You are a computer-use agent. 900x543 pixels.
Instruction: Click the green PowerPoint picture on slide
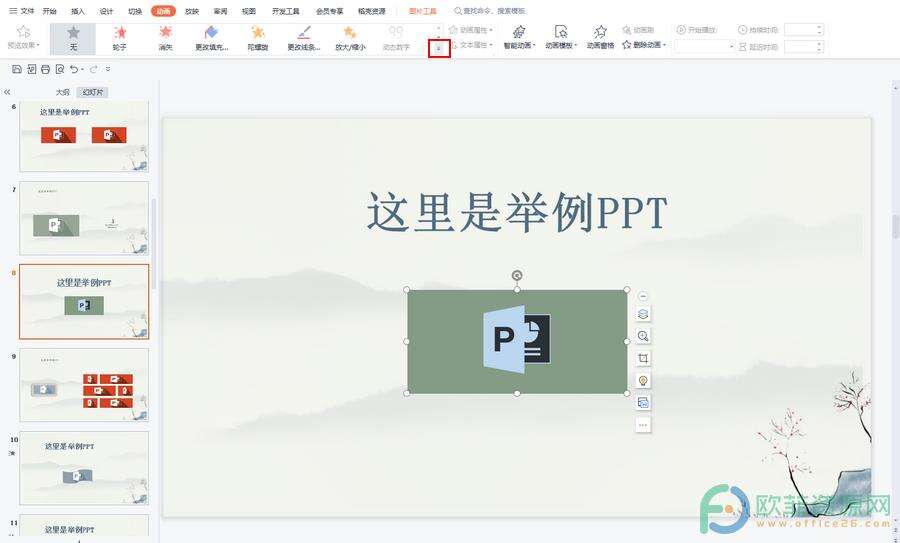tap(517, 342)
